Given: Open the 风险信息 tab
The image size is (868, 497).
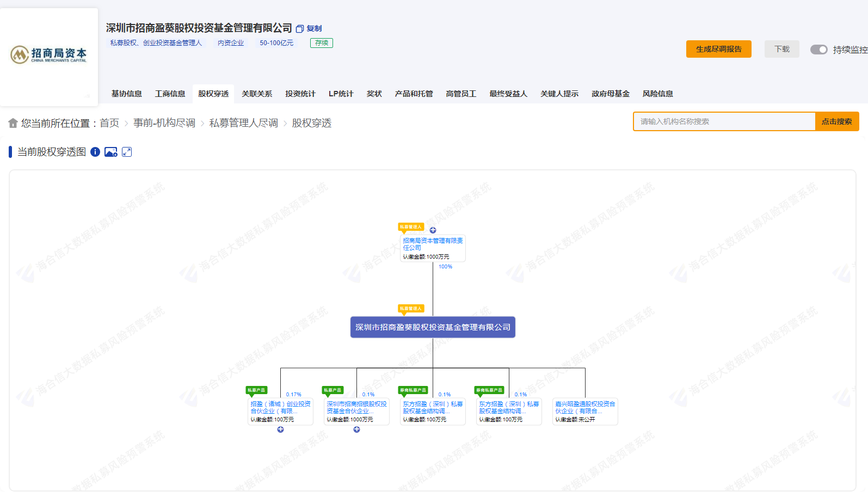Looking at the screenshot, I should 657,94.
